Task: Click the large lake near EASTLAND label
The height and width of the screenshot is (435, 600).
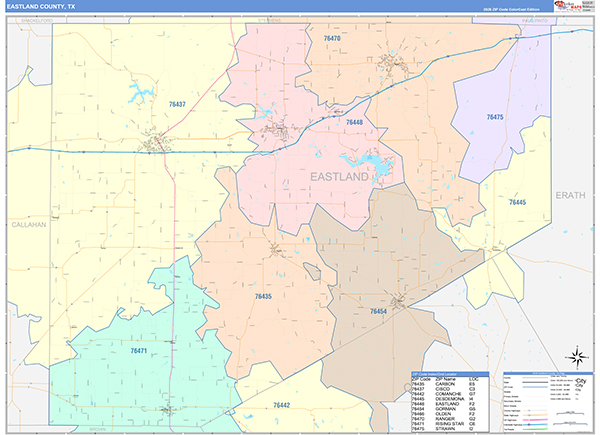Action: (368, 165)
